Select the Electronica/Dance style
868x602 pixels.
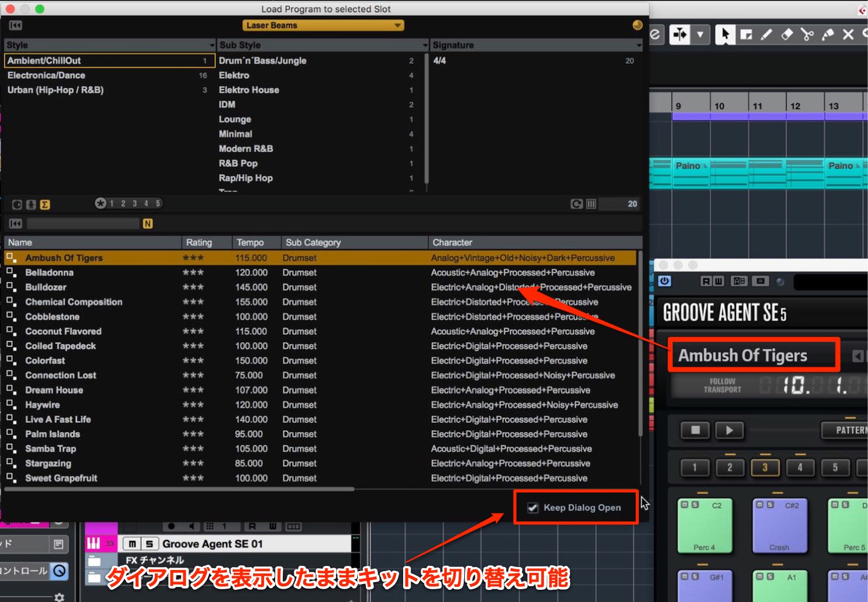click(109, 75)
